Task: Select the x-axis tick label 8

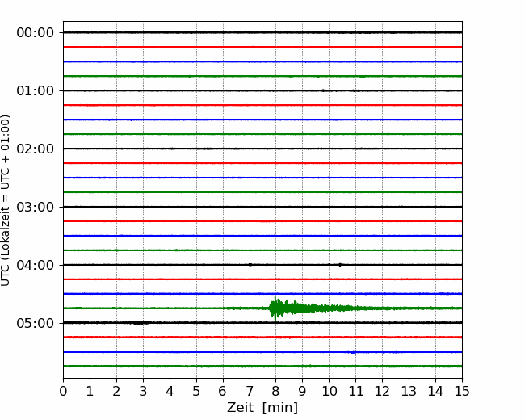Action: pyautogui.click(x=276, y=391)
